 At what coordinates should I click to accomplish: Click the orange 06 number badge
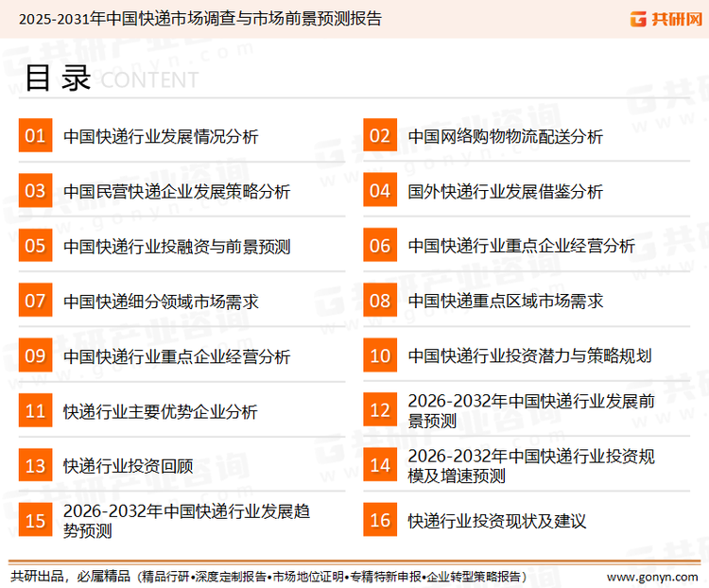pos(380,245)
